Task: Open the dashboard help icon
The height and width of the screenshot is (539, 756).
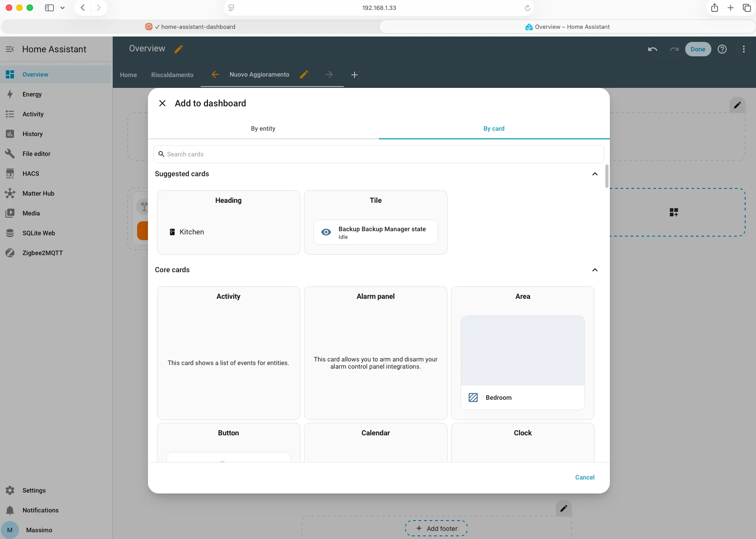Action: 722,49
